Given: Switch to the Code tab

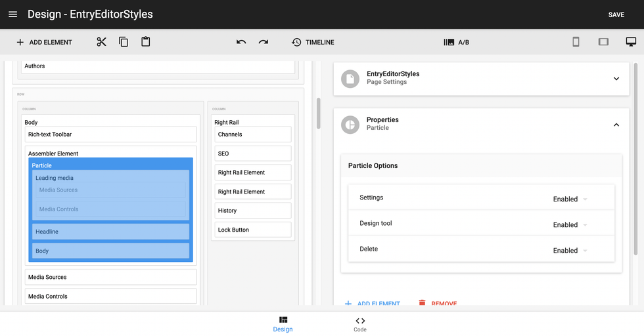Looking at the screenshot, I should 360,324.
